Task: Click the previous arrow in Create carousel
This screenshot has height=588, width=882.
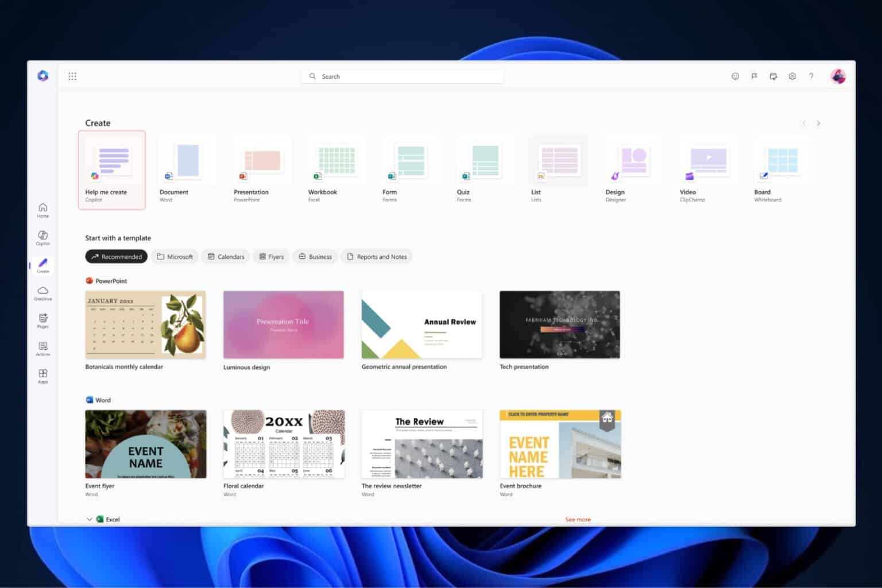Action: 804,123
